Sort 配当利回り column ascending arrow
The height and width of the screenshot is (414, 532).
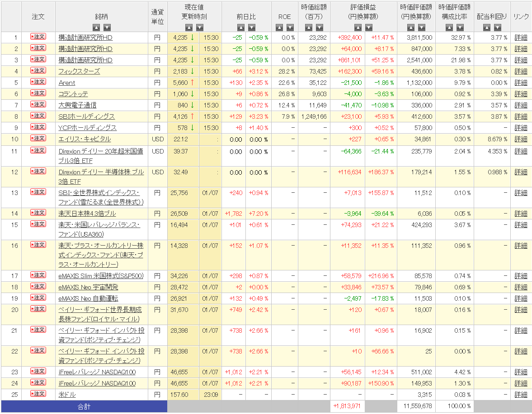(487, 28)
